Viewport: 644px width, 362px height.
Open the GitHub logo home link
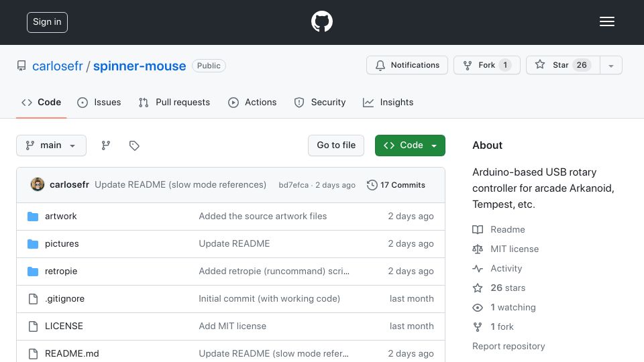click(321, 21)
